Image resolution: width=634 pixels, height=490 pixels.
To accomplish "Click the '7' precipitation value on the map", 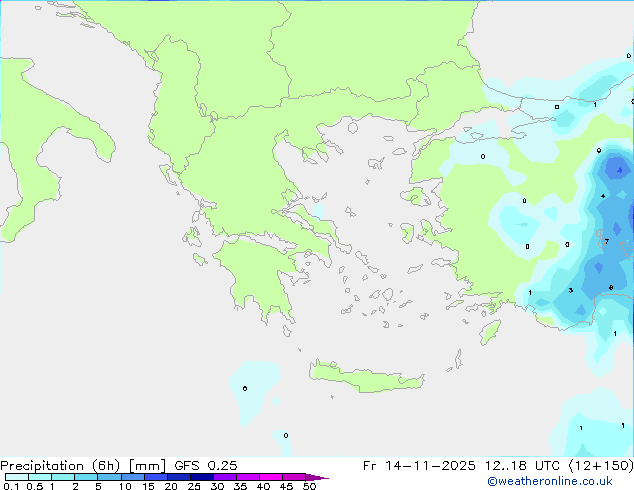I will (x=607, y=242).
